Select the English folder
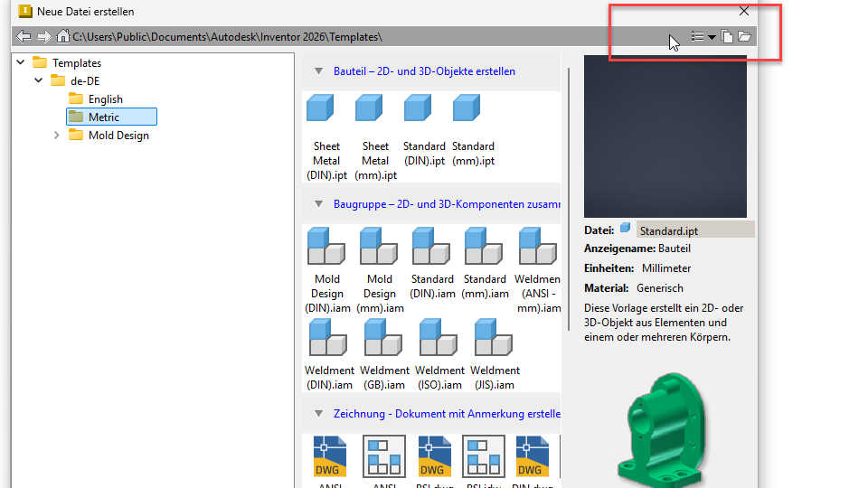This screenshot has width=868, height=488. coord(96,99)
